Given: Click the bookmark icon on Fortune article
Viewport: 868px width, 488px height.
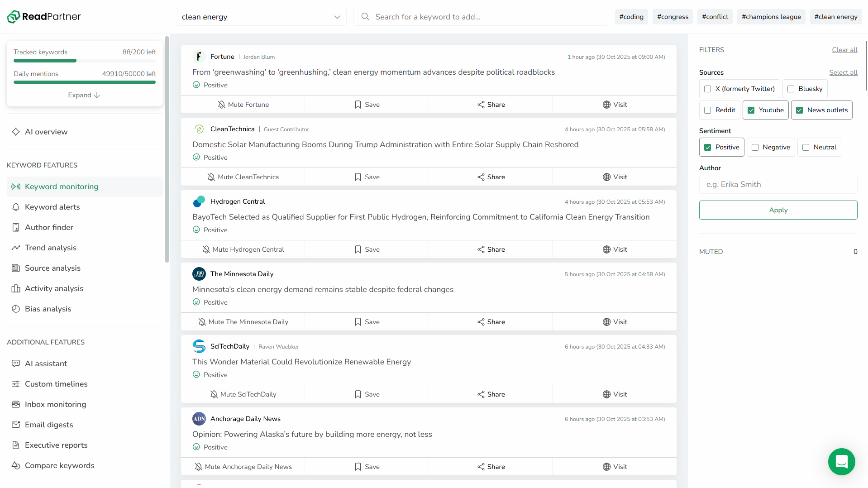Looking at the screenshot, I should pyautogui.click(x=358, y=105).
